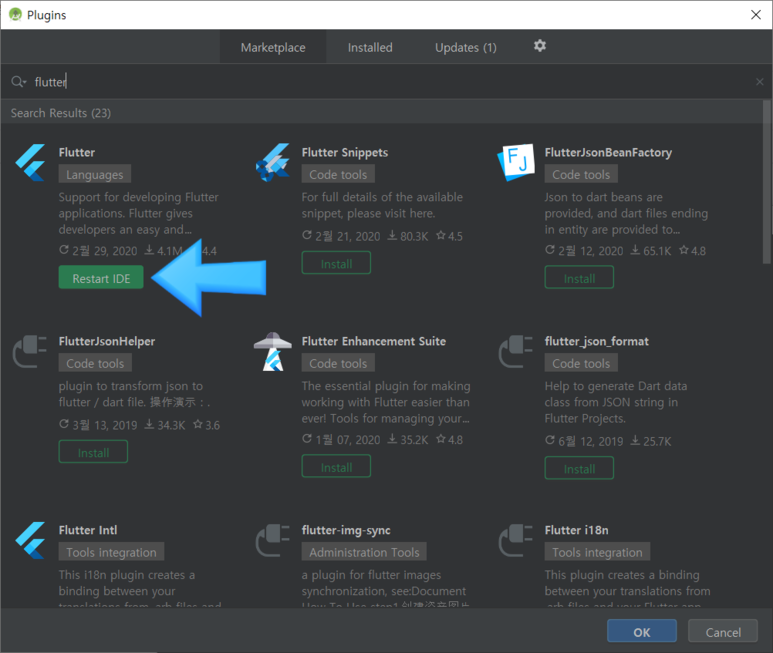Switch to the Marketplace tab

pos(273,47)
